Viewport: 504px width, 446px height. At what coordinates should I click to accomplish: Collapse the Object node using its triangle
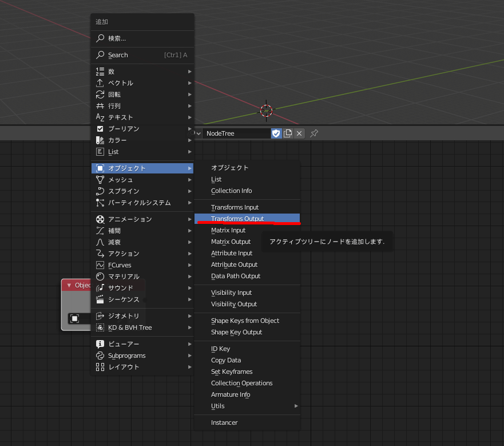tap(69, 286)
